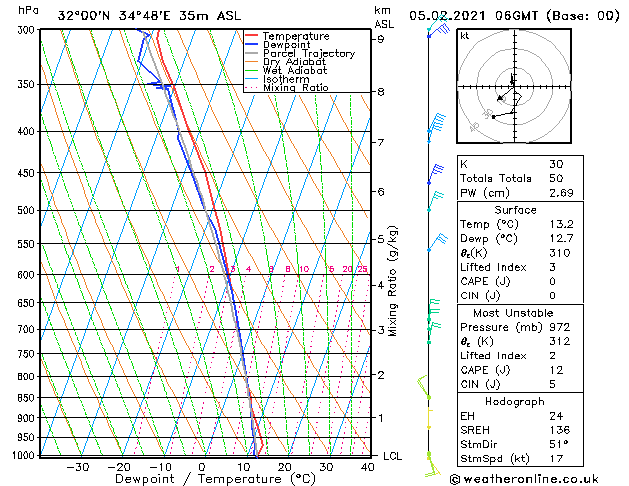This screenshot has width=629, height=486.
Task: Click the green wind barb at 850 hPa
Action: (x=424, y=387)
